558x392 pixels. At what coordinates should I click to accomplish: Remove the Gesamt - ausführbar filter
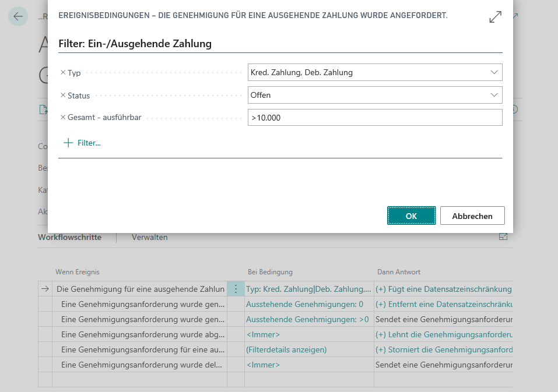[x=63, y=118]
